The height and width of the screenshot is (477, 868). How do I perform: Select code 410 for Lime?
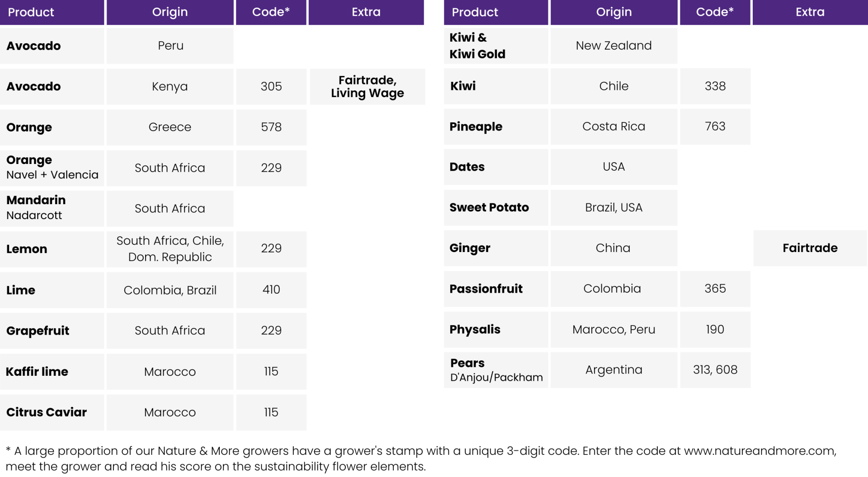click(x=271, y=290)
